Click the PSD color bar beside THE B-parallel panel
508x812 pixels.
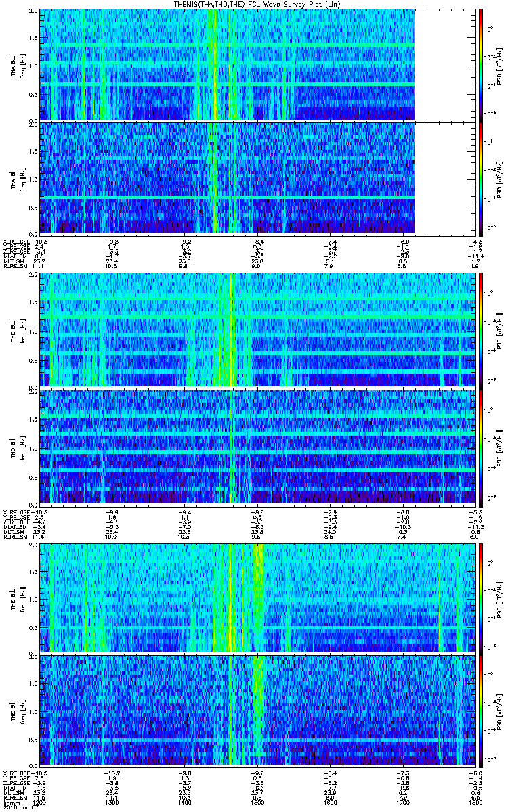481,710
